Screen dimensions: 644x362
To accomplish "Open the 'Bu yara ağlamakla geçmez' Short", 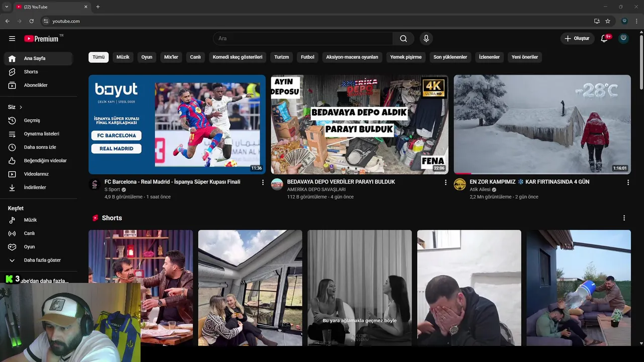I will click(x=360, y=288).
